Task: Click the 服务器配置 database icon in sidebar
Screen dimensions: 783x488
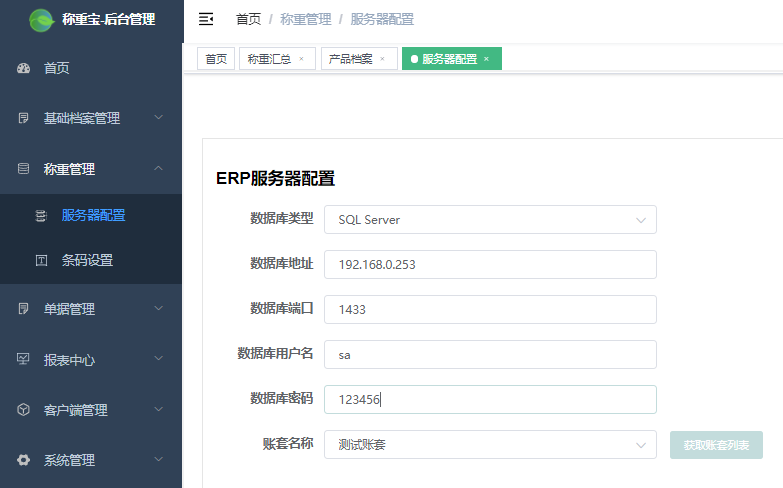Action: [x=41, y=215]
